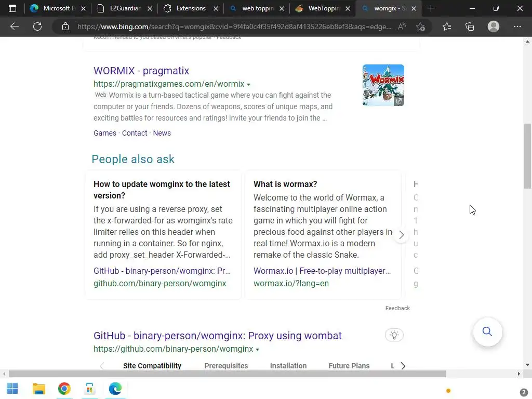Open the user profile avatar
This screenshot has width=532, height=399.
(x=494, y=26)
